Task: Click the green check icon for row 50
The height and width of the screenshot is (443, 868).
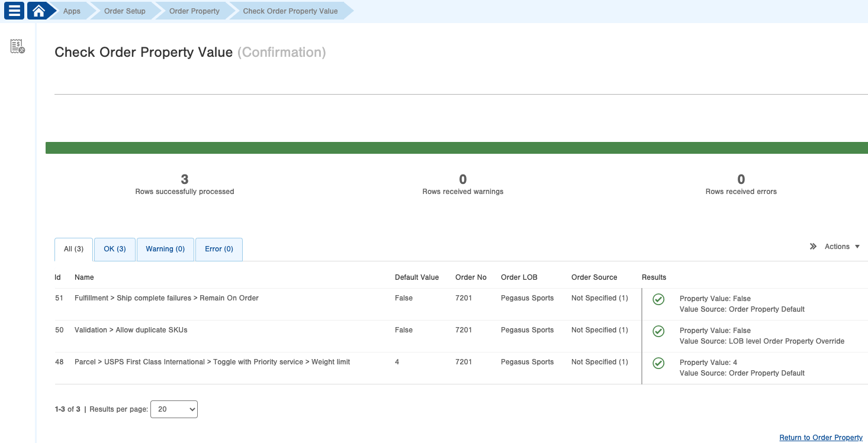Action: click(658, 331)
